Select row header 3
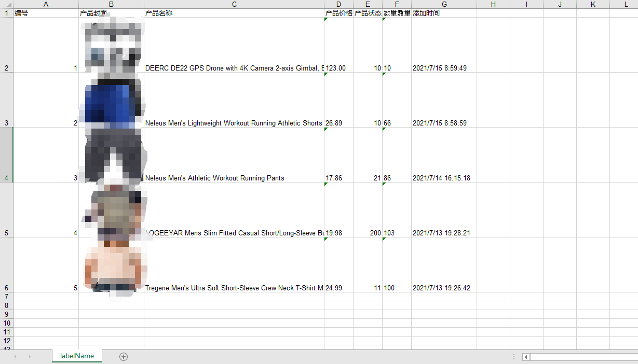This screenshot has height=364, width=638. (7, 123)
